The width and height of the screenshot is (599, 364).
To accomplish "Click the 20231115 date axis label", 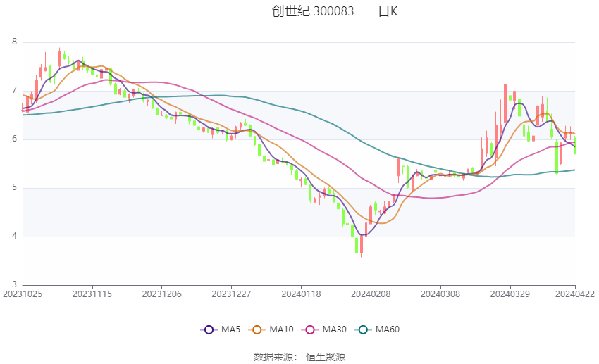I will coord(92,294).
